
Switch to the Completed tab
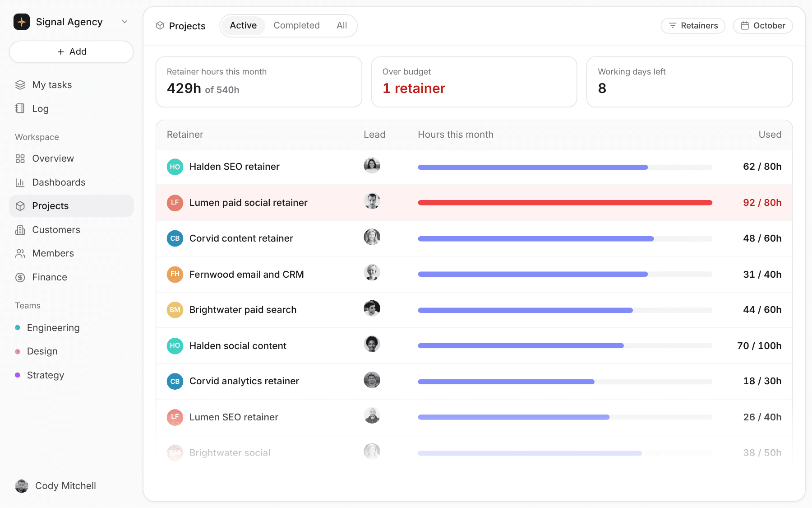point(296,26)
